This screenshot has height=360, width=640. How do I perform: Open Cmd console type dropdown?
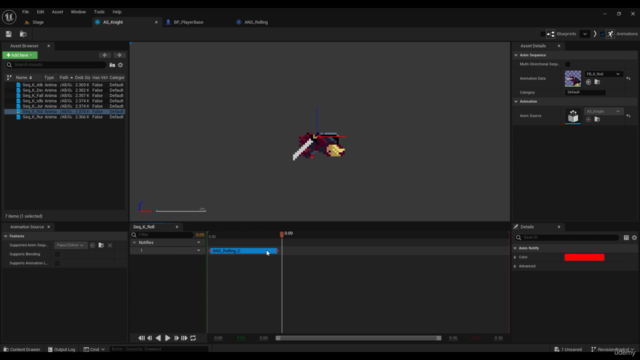click(x=94, y=349)
